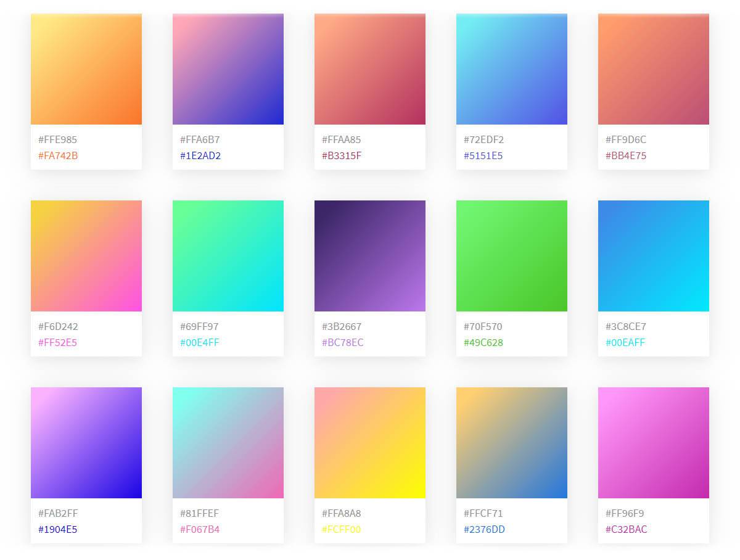Click the yellow hex code #FCFF00
Viewport: 740px width, 560px height.
341,530
